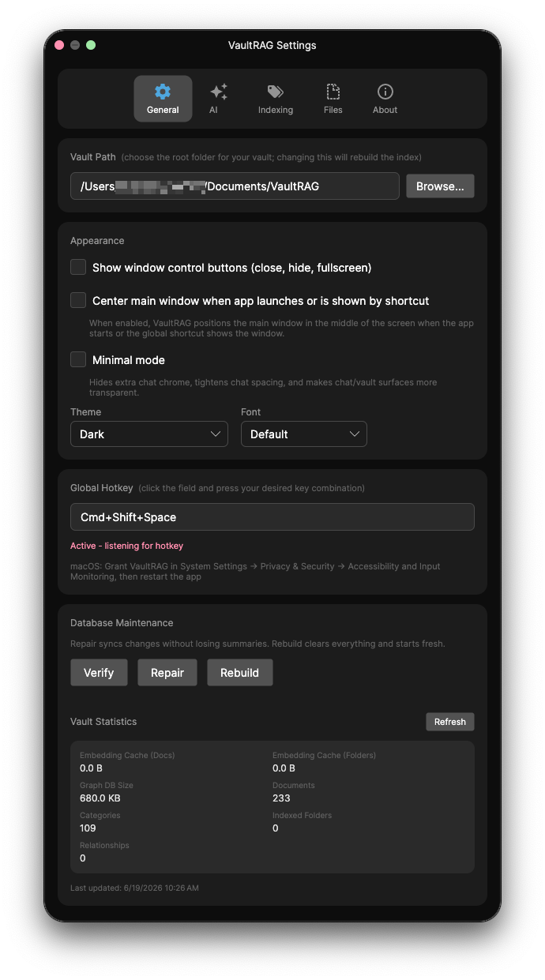Click the red close window button

(59, 45)
